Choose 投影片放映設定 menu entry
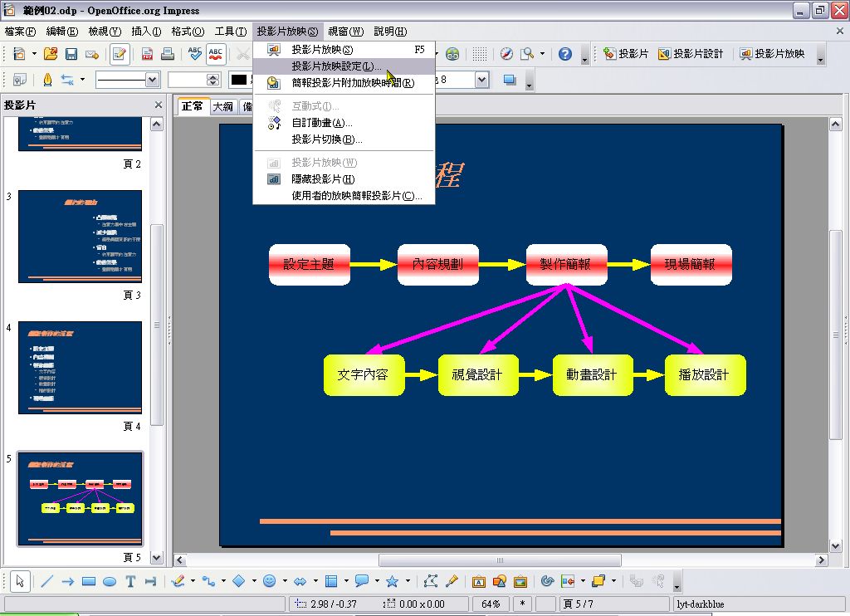This screenshot has width=850, height=616. (335, 66)
